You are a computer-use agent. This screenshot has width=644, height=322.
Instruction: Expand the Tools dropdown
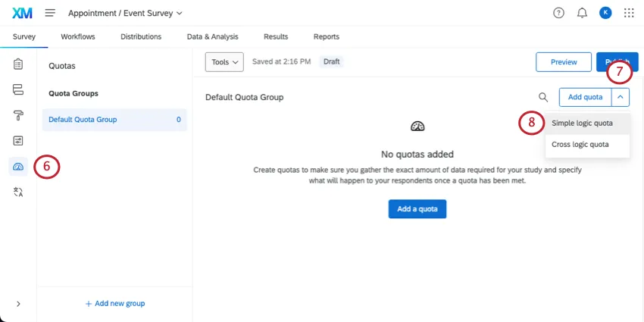(x=224, y=62)
